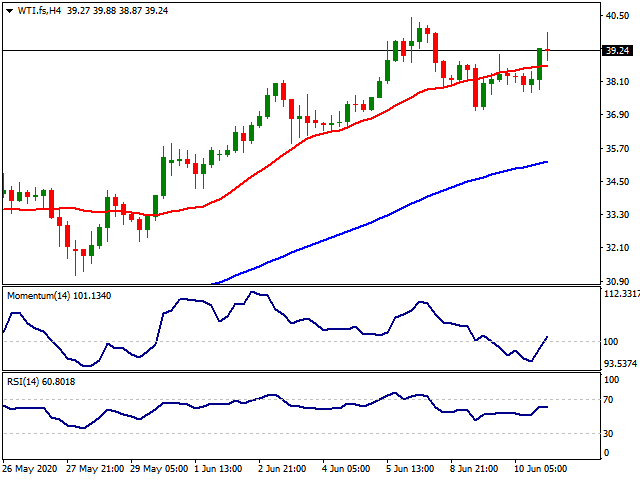
Task: Click the 26 May 2020 date label
Action: [x=30, y=469]
